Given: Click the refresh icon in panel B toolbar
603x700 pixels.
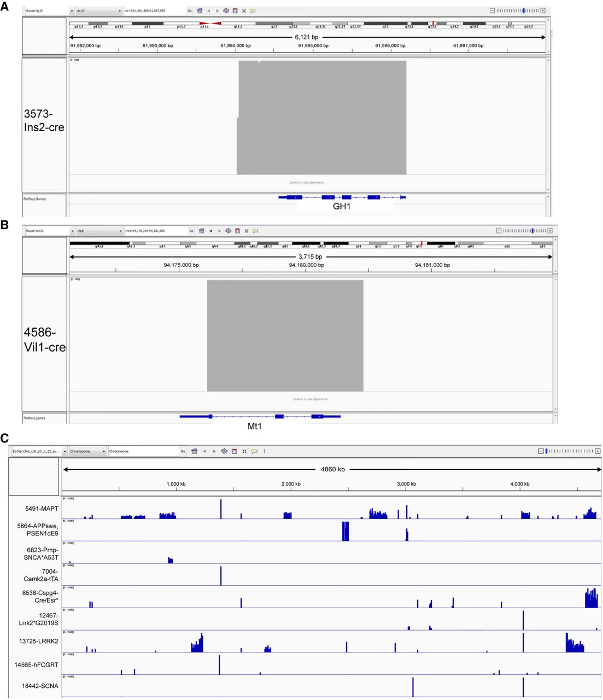Looking at the screenshot, I should (228, 231).
